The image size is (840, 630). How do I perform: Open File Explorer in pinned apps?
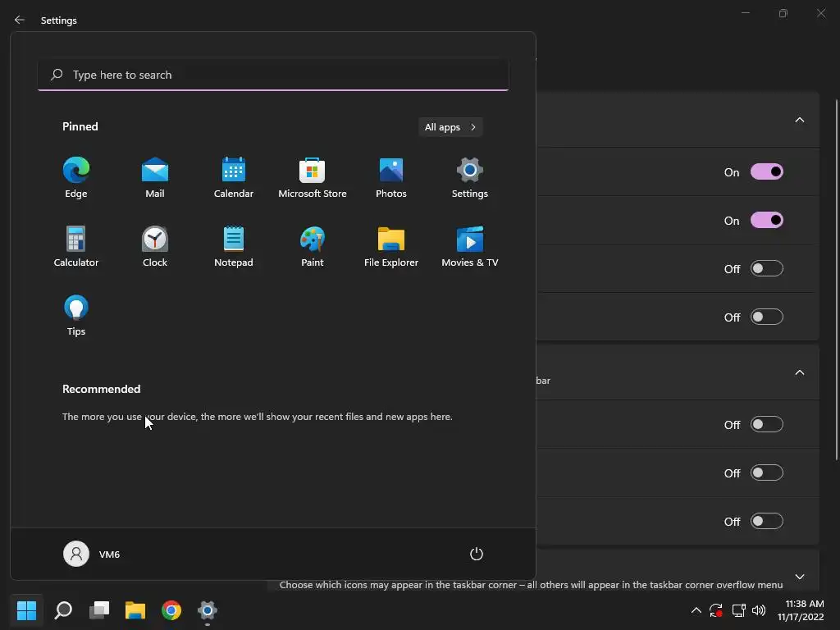(391, 246)
